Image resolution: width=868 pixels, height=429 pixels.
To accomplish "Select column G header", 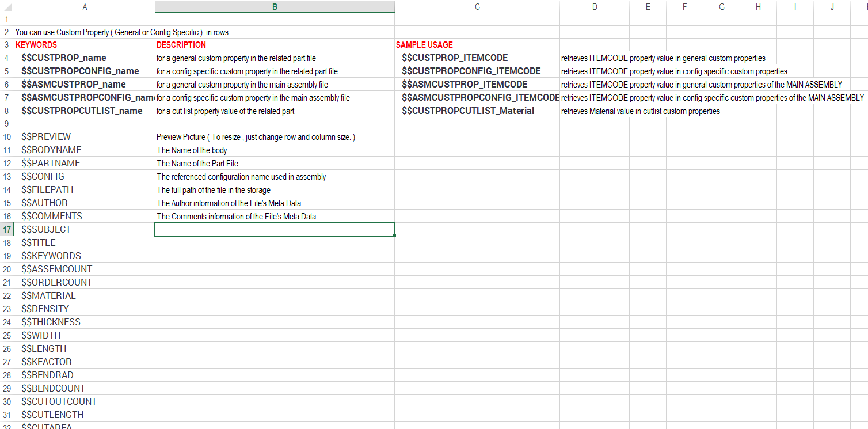I will 721,7.
